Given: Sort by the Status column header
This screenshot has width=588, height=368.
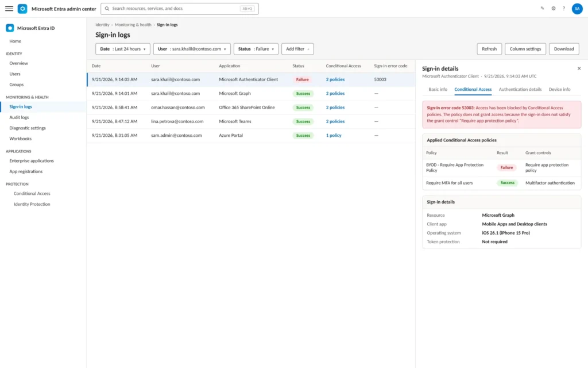Looking at the screenshot, I should (298, 66).
